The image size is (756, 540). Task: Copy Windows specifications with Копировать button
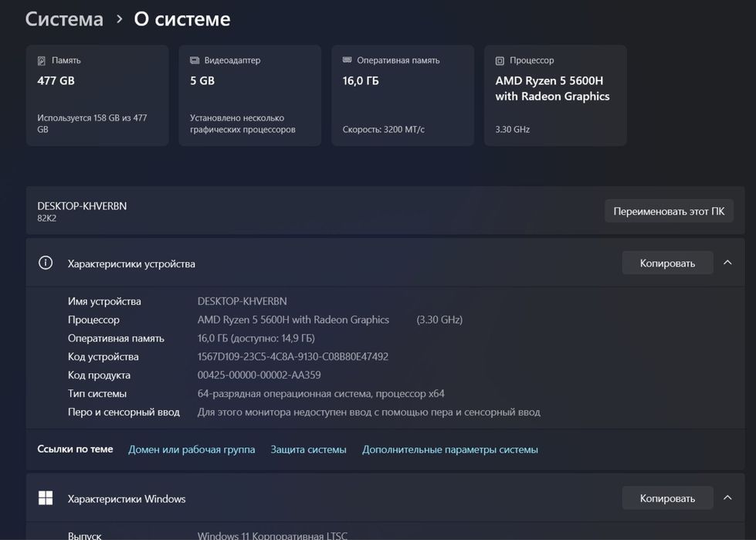click(667, 498)
